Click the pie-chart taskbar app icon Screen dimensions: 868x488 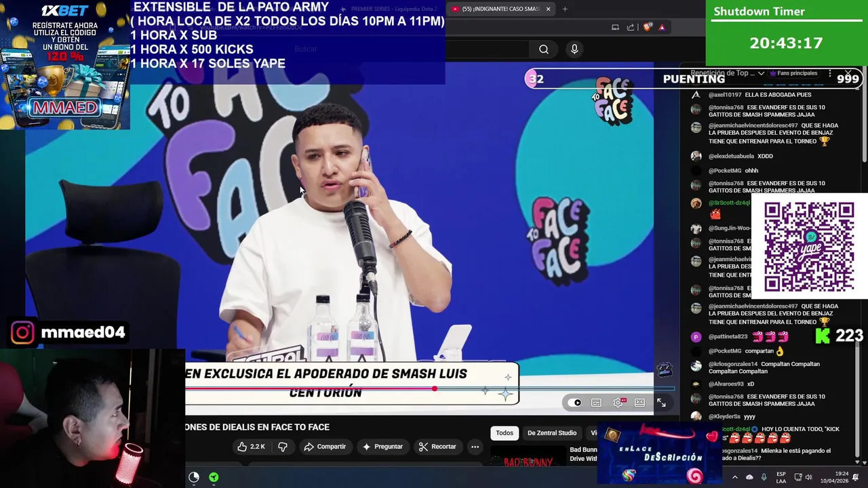coord(194,477)
